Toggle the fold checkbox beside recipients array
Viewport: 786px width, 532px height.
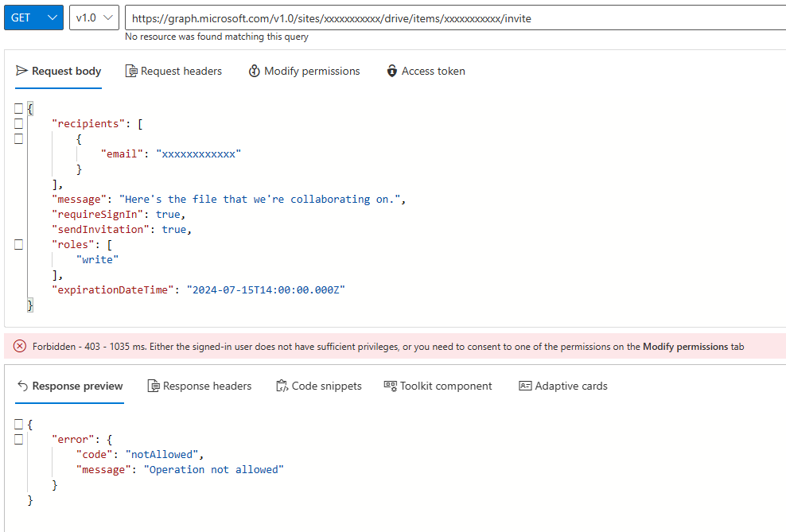(18, 123)
